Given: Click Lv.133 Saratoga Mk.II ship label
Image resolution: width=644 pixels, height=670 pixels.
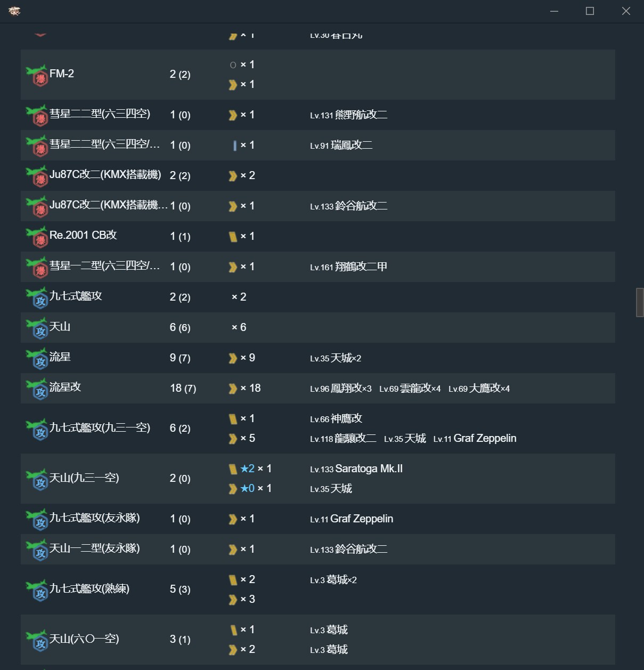Looking at the screenshot, I should click(356, 469).
